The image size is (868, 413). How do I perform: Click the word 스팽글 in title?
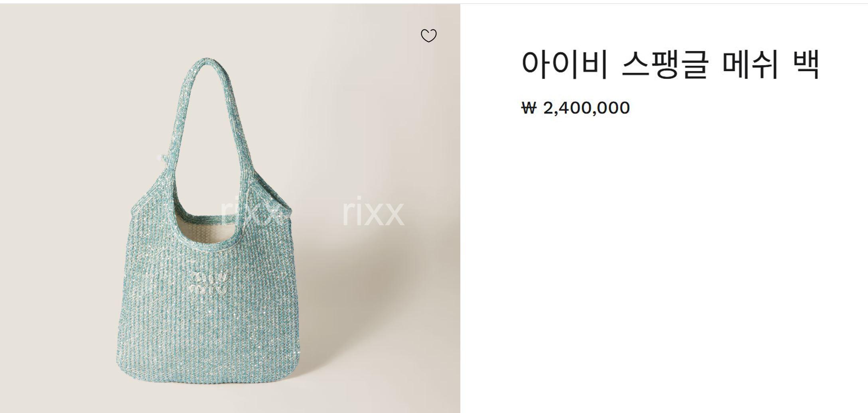coord(665,65)
